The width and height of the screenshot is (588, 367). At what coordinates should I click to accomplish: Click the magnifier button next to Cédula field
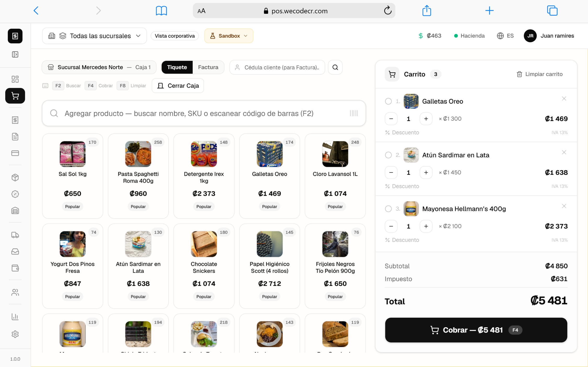(335, 67)
